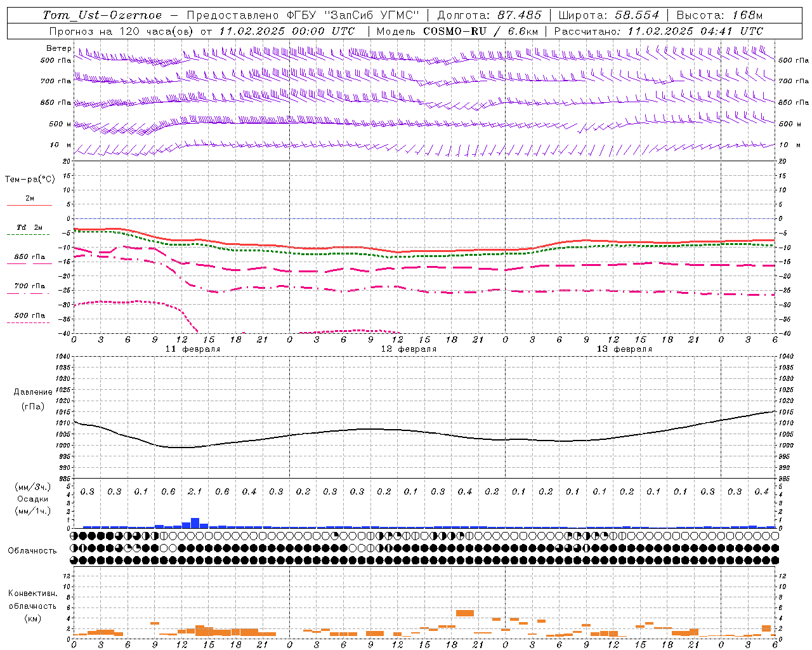Click the Высота: 168м elevation value
This screenshot has width=812, height=650.
click(x=719, y=15)
